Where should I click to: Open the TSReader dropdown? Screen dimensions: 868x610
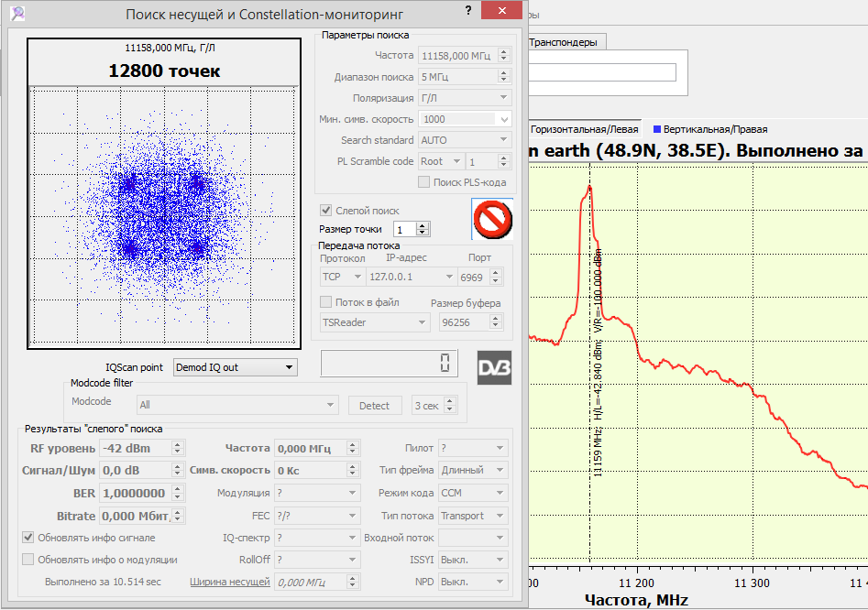click(x=375, y=321)
